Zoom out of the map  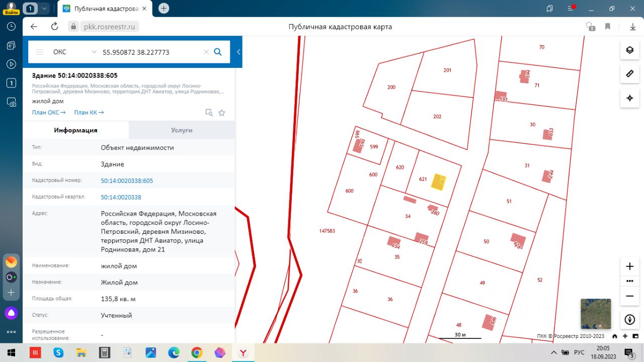[x=629, y=296]
